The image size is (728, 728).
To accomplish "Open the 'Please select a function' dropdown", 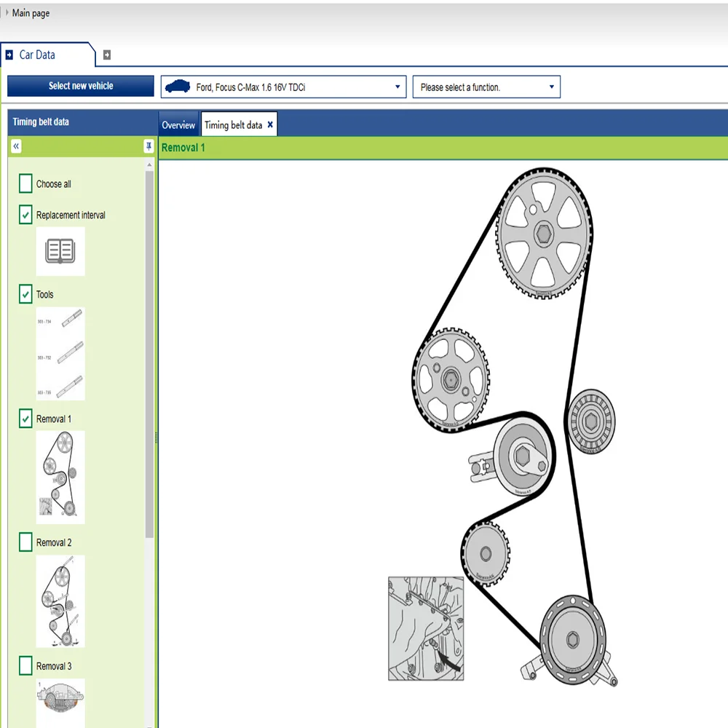I will pos(486,87).
